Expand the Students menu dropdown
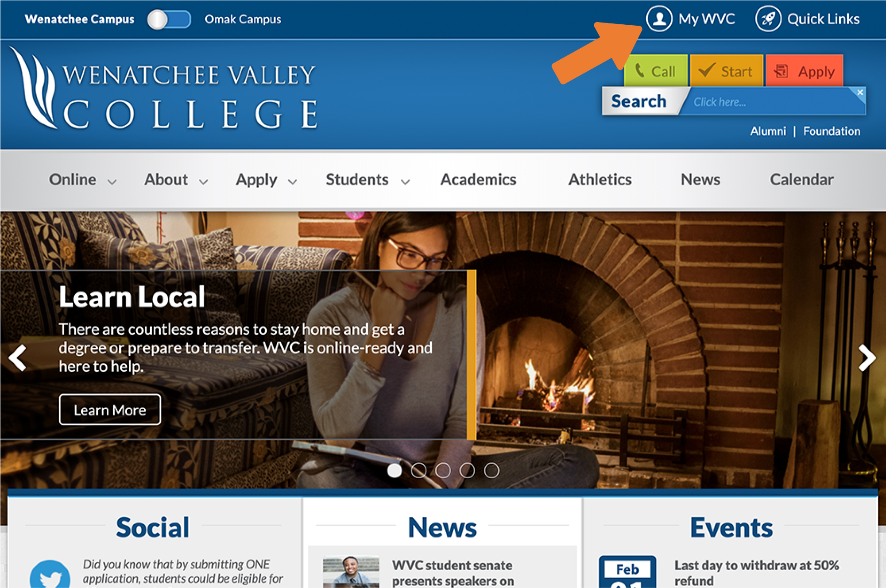886x588 pixels. pyautogui.click(x=368, y=180)
